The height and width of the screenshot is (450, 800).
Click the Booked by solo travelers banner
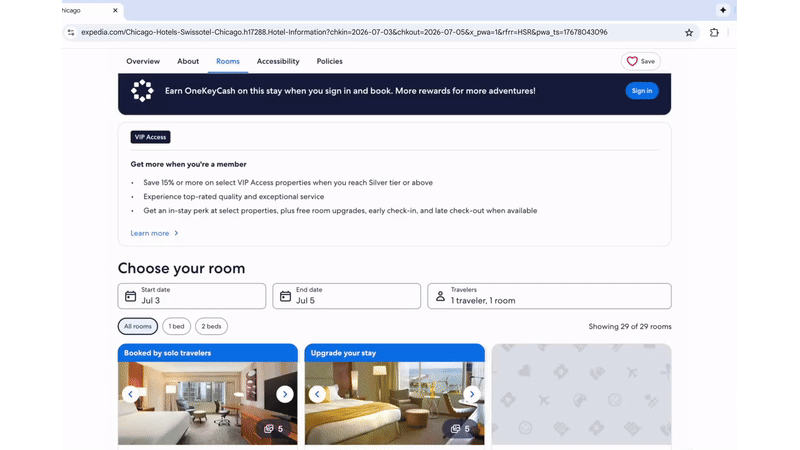tap(208, 353)
